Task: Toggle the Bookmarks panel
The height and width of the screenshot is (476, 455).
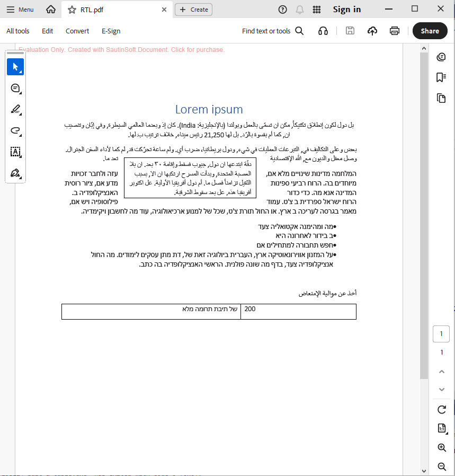Action: pos(441,77)
